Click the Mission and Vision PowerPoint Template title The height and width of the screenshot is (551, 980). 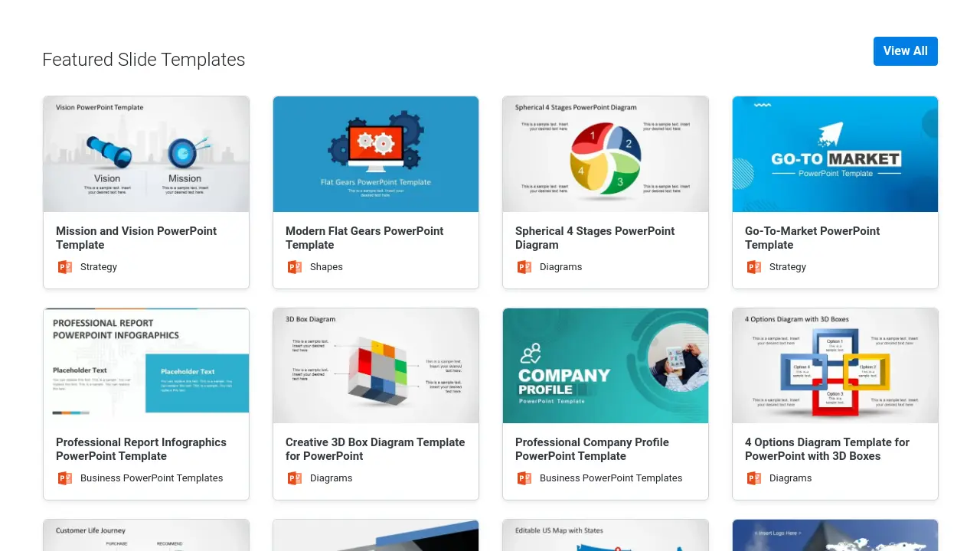[x=136, y=238]
